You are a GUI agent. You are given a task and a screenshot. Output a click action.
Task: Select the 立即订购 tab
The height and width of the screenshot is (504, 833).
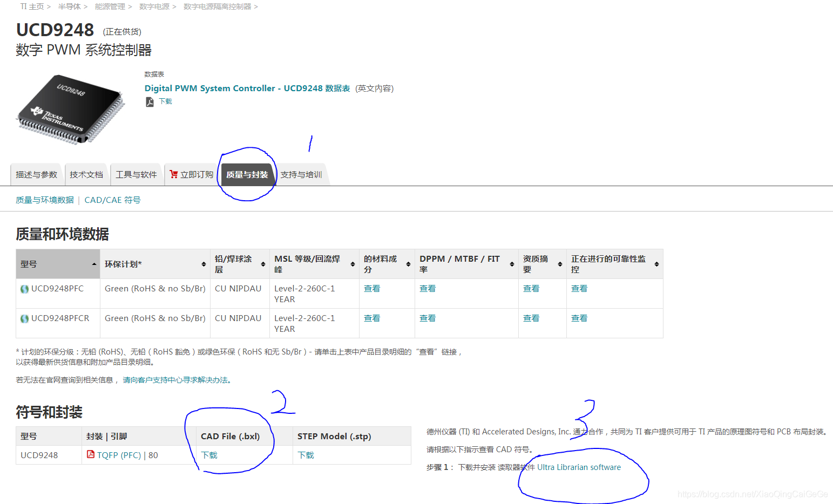191,175
